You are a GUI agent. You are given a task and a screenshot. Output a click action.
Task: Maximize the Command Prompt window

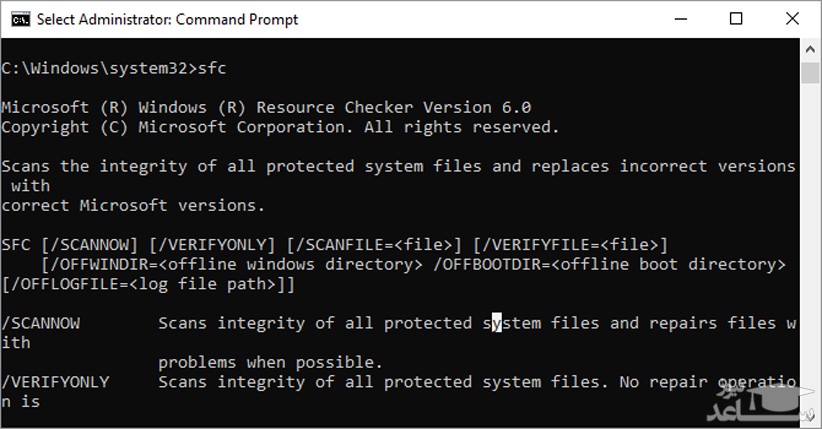tap(737, 18)
